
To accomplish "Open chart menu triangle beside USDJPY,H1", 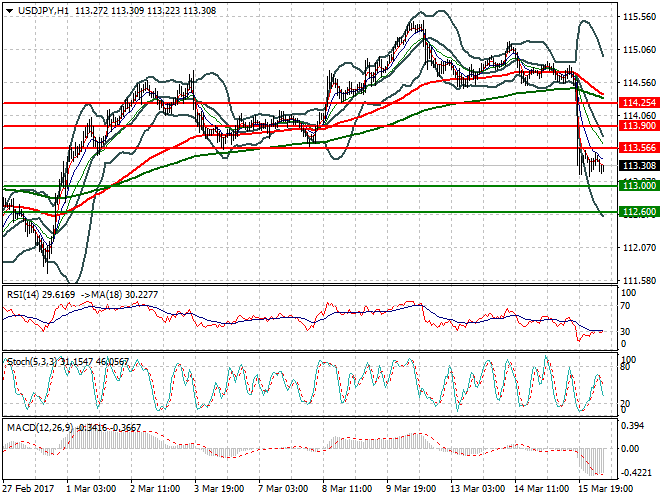I will [x=9, y=11].
